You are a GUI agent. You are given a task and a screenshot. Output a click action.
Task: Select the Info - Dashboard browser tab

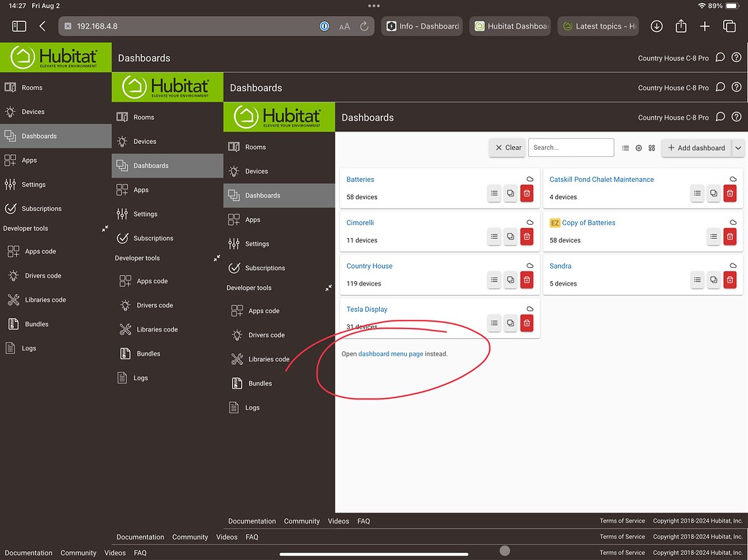tap(421, 26)
